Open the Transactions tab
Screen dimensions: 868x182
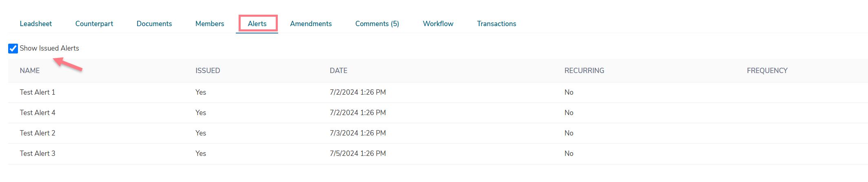click(x=496, y=24)
